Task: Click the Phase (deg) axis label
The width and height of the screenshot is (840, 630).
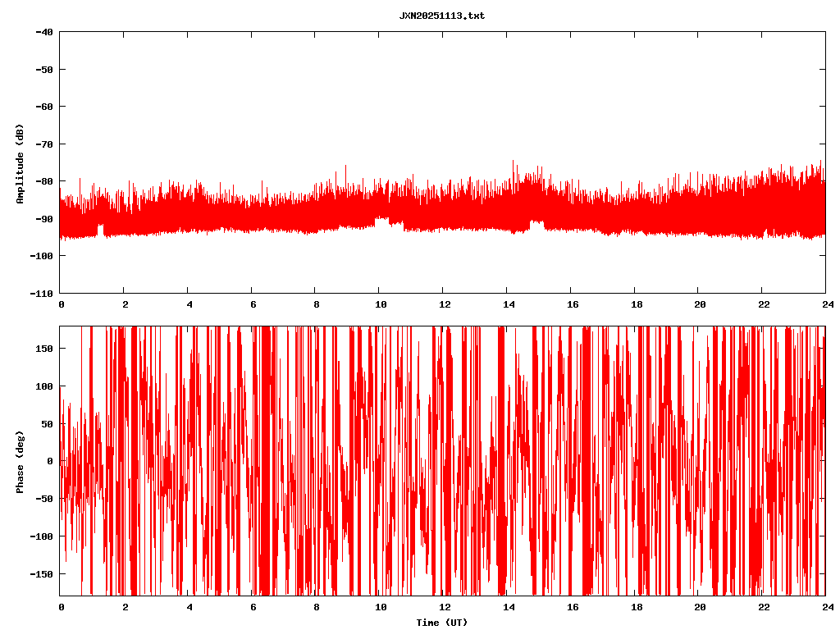Action: (20, 461)
